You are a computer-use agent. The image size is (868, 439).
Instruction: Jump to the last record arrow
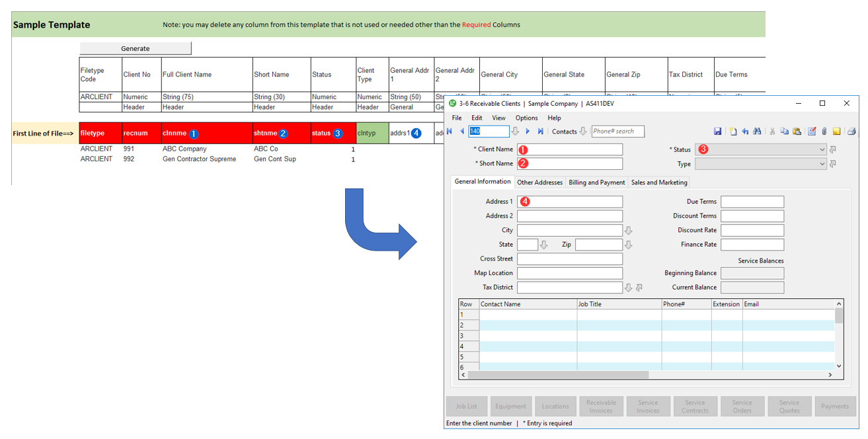click(x=540, y=132)
